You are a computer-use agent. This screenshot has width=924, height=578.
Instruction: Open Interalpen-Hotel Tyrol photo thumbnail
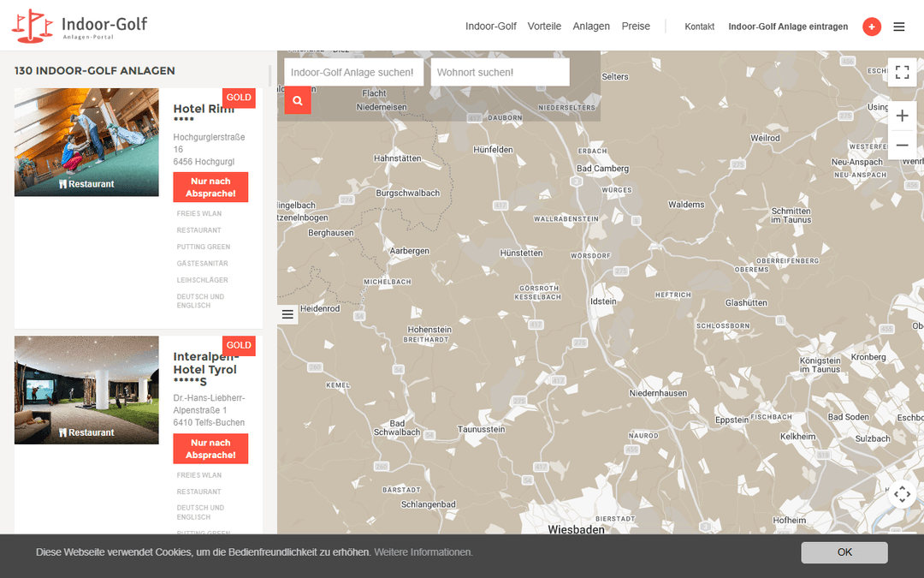pyautogui.click(x=86, y=390)
